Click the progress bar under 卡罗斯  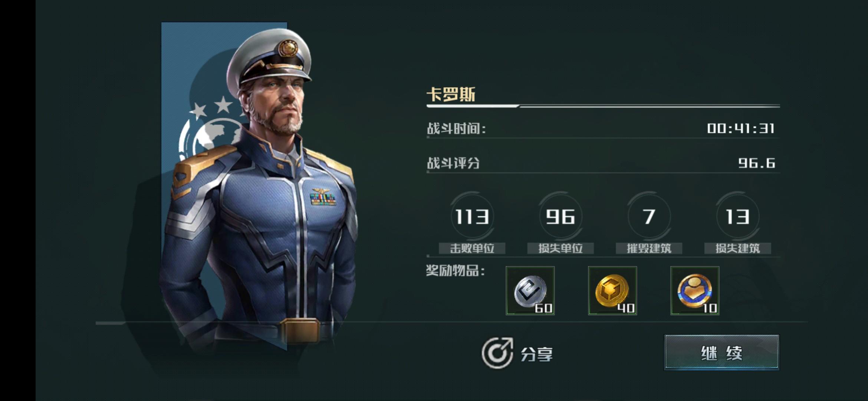603,106
